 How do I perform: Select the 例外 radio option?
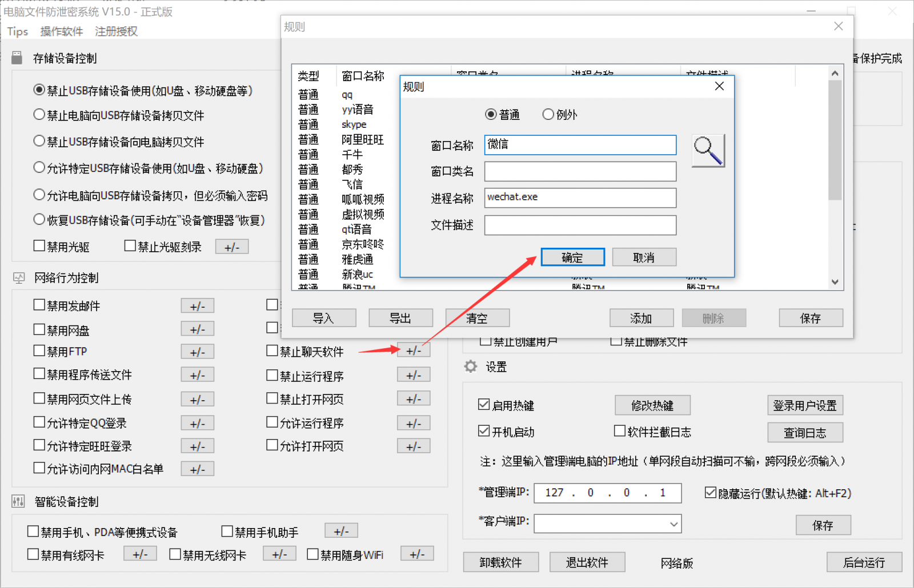[548, 115]
